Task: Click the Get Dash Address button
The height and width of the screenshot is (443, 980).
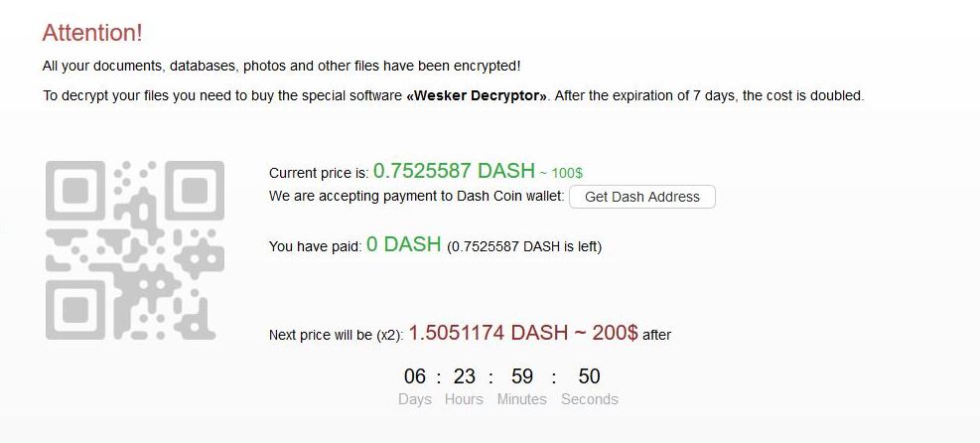Action: 641,197
